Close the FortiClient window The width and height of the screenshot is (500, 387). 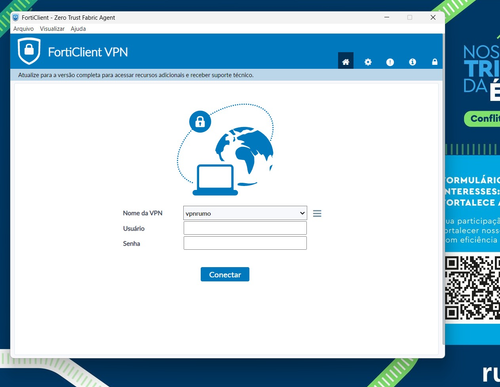[x=433, y=17]
